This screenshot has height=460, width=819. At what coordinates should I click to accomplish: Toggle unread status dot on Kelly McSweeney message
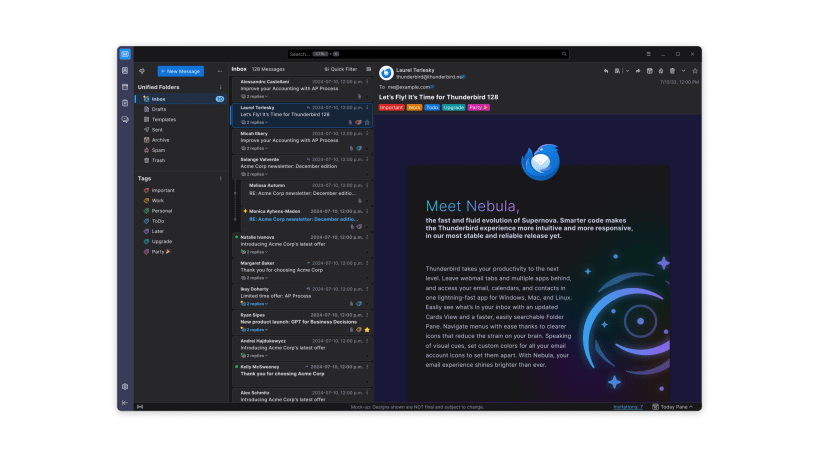237,367
